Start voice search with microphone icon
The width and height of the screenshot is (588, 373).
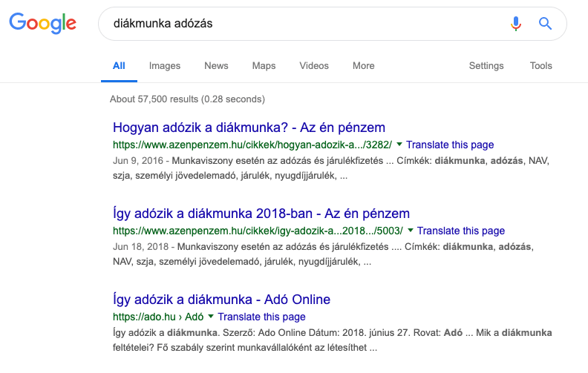(516, 24)
